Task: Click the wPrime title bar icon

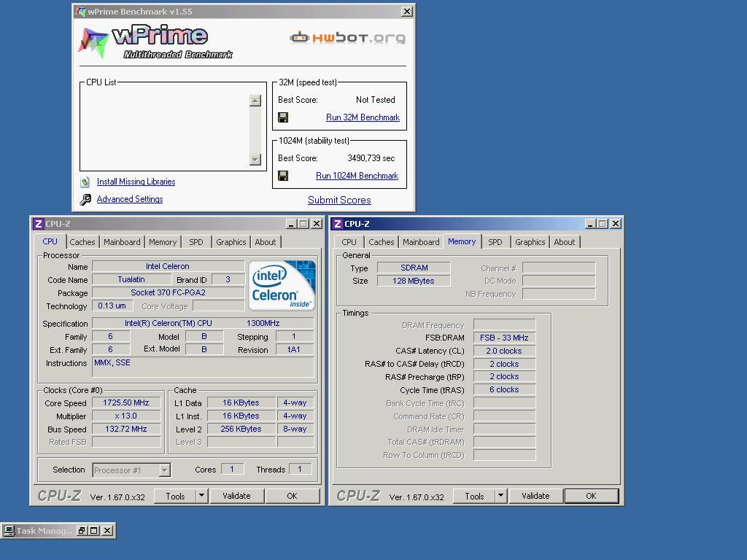Action: tap(80, 12)
